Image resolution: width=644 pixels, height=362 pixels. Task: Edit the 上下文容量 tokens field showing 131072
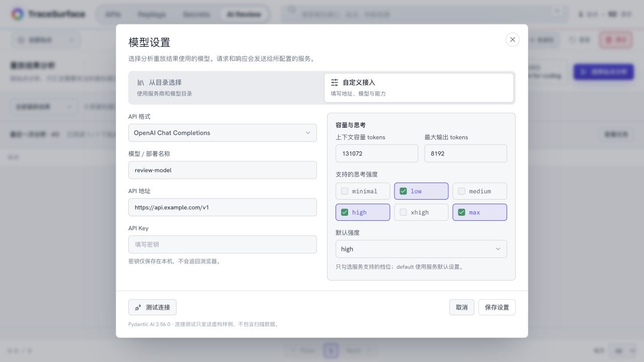click(377, 153)
